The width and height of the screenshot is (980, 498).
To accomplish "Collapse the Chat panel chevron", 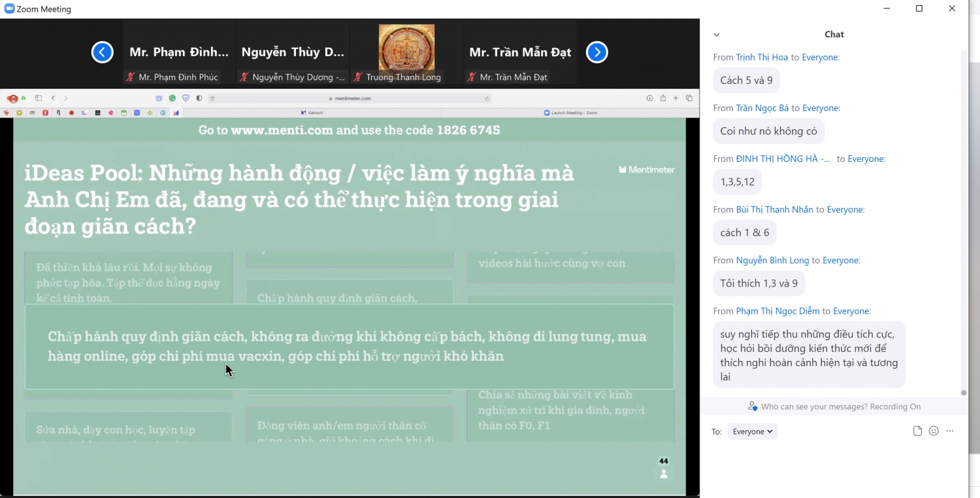I will pos(717,35).
